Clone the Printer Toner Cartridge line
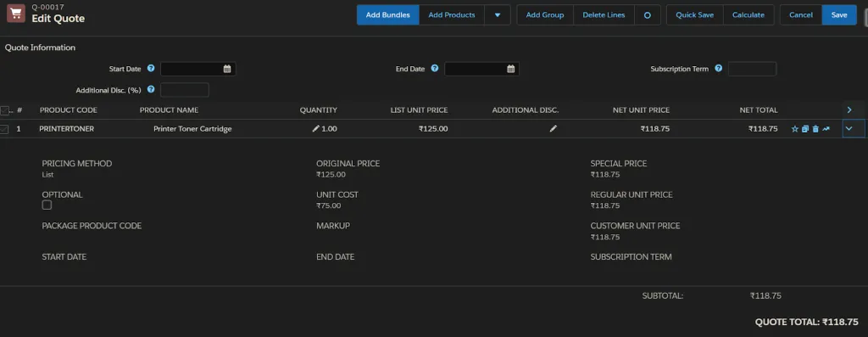This screenshot has height=337, width=868. coord(805,129)
